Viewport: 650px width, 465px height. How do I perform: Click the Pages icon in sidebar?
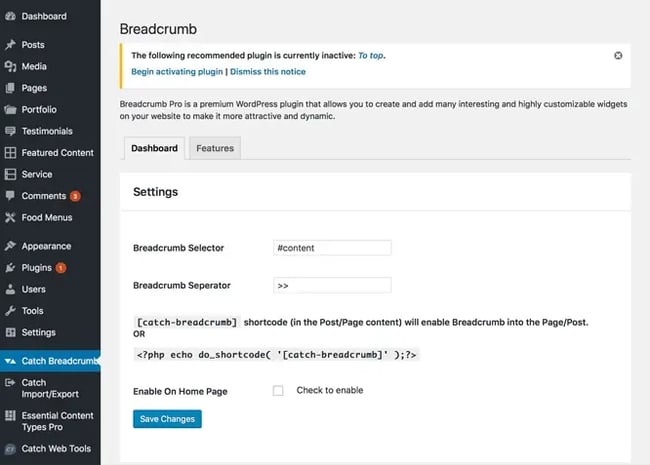(x=10, y=88)
